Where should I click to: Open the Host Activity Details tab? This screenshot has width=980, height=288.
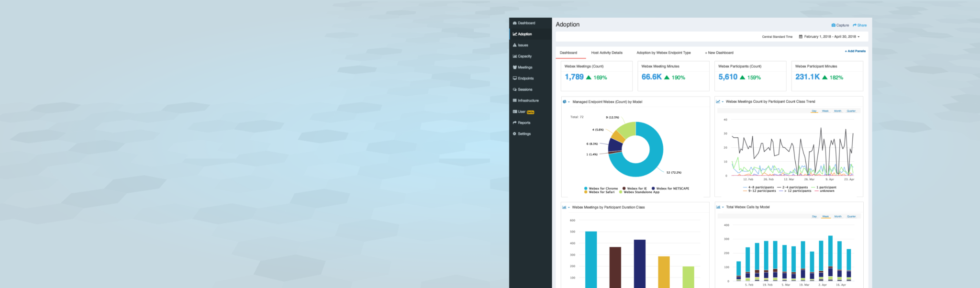point(607,53)
